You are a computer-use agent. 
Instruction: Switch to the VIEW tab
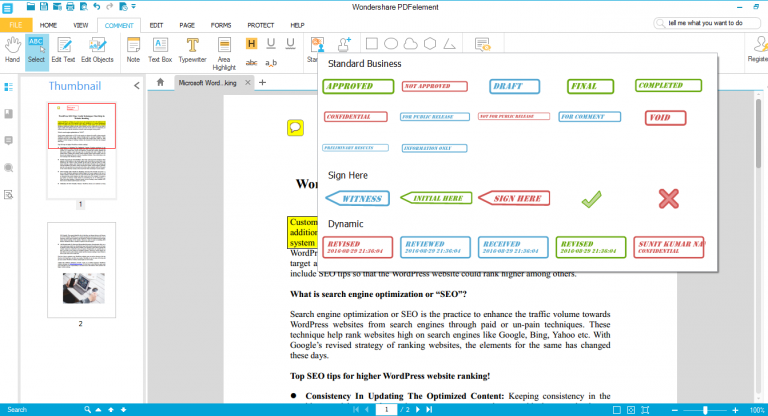(81, 25)
